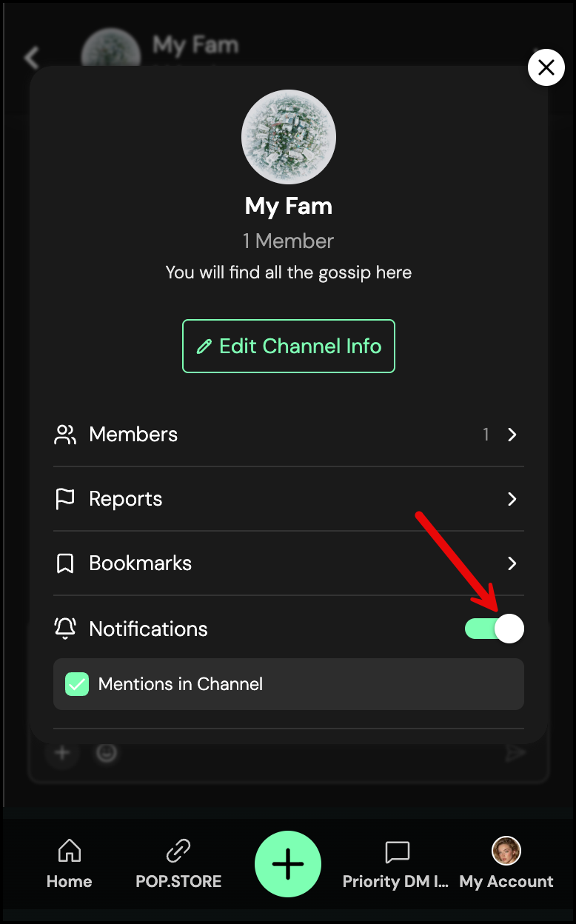The width and height of the screenshot is (576, 924).
Task: Click the Notifications bell icon
Action: tap(65, 629)
